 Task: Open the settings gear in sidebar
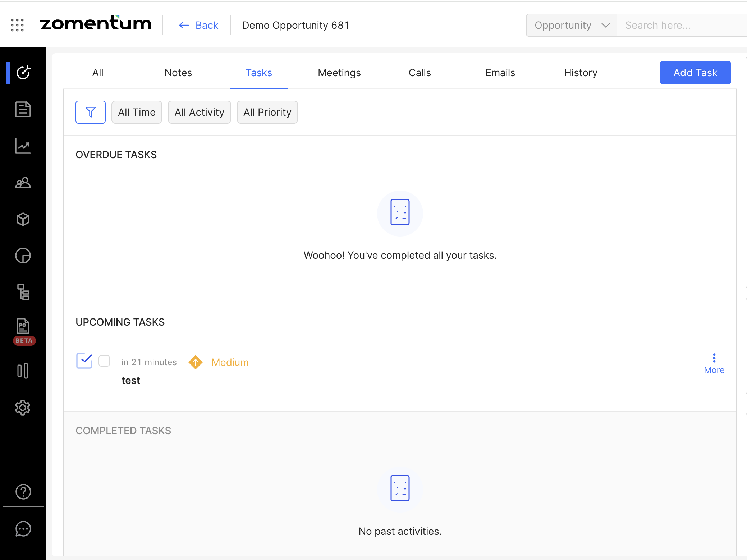click(23, 408)
